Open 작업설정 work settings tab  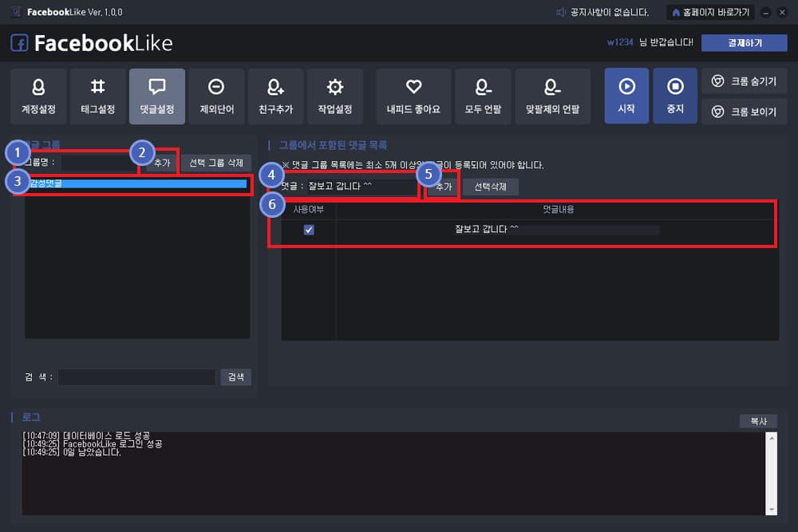coord(335,97)
